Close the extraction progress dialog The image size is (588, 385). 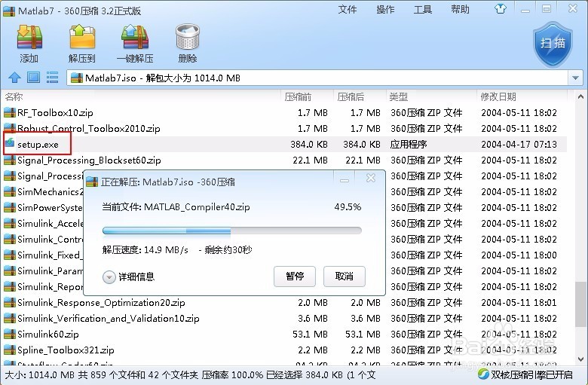[370, 178]
